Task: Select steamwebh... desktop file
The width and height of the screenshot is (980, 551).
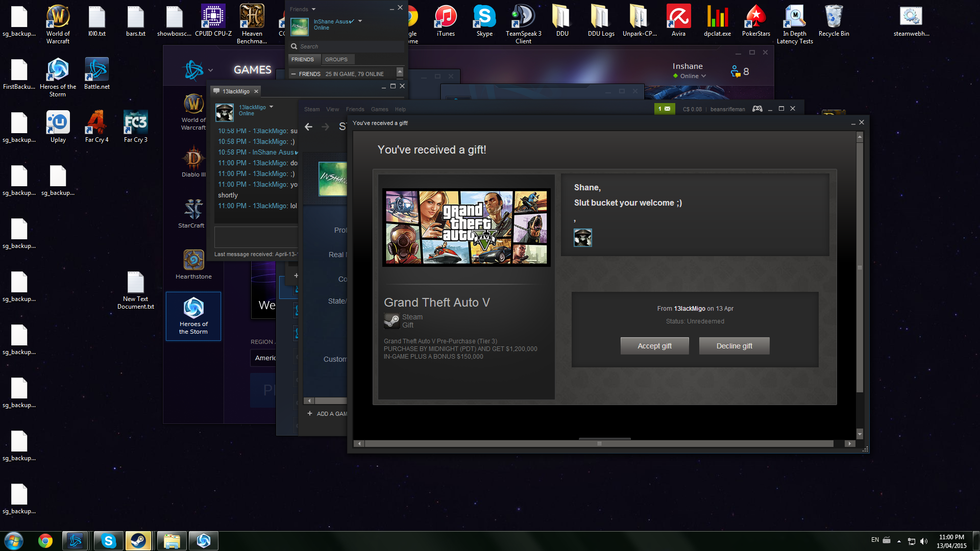Action: pos(911,20)
